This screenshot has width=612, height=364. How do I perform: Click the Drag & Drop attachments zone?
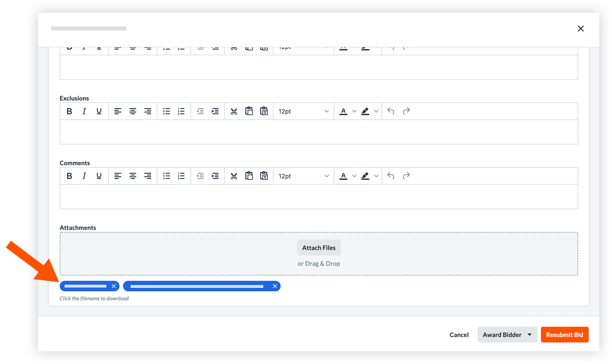pos(319,254)
